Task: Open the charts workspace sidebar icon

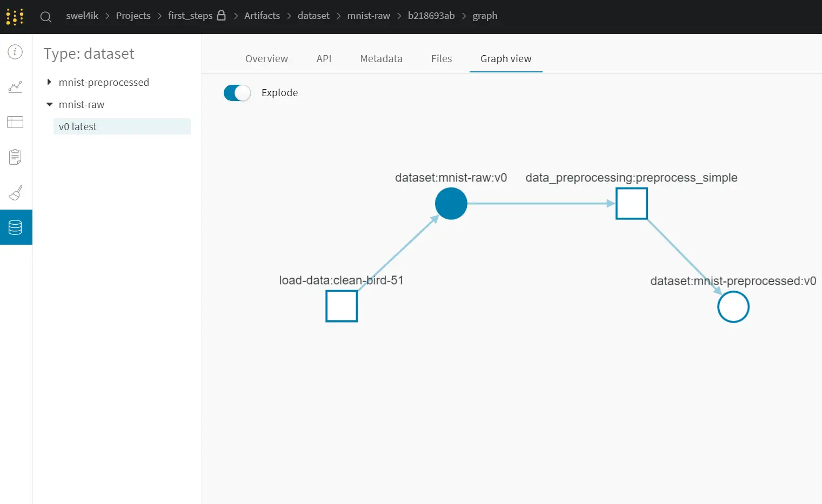Action: 15,87
